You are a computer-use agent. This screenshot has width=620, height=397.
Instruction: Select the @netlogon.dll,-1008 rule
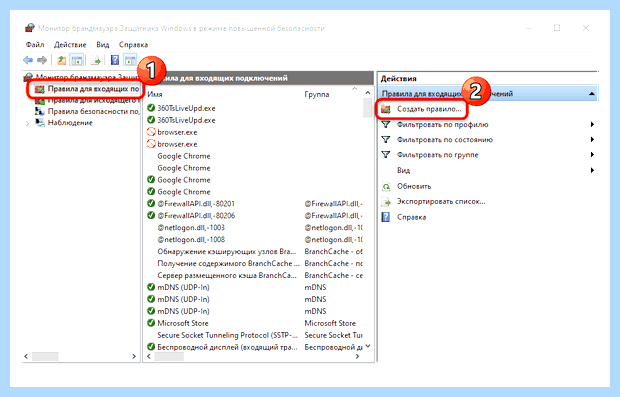191,240
